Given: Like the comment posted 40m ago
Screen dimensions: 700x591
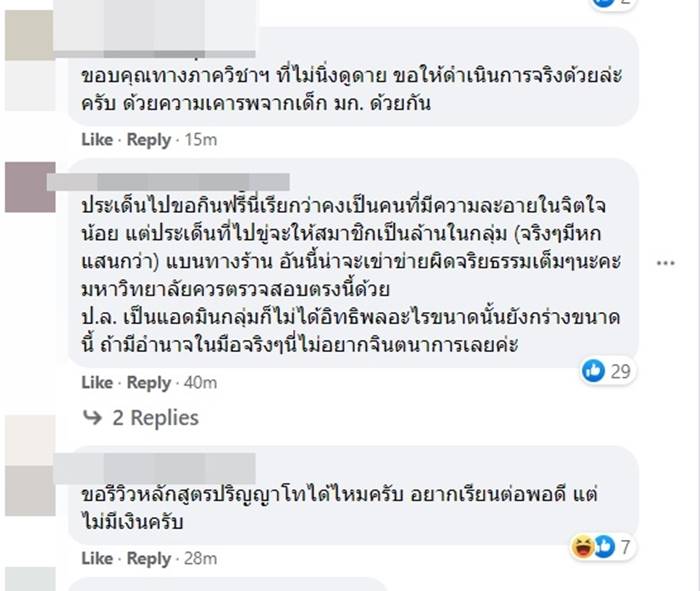Looking at the screenshot, I should coord(96,382).
